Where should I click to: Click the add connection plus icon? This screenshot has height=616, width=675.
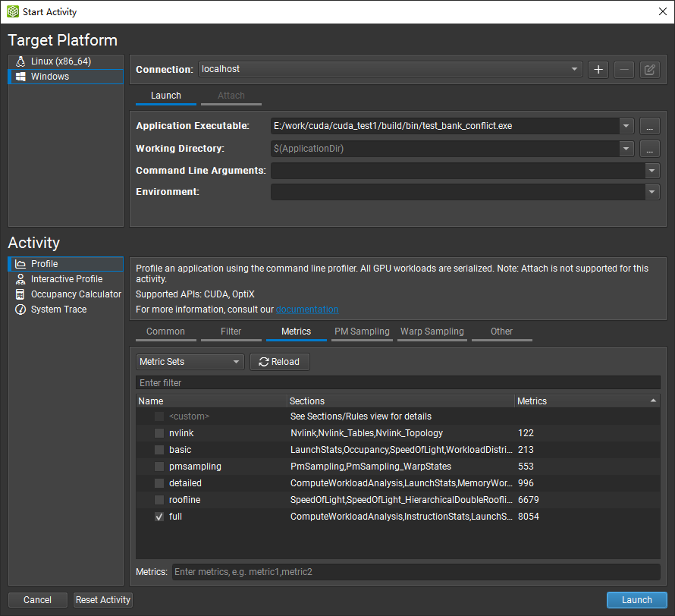tap(598, 70)
